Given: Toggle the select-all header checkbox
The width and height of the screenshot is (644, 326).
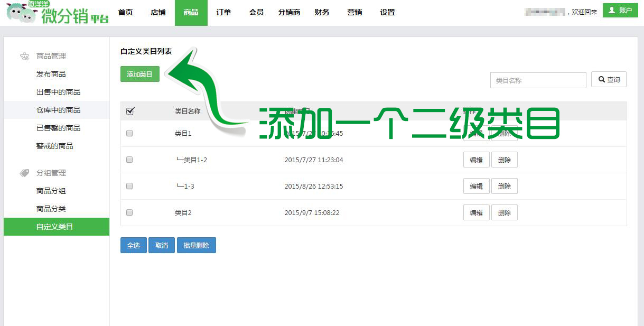Looking at the screenshot, I should click(130, 111).
